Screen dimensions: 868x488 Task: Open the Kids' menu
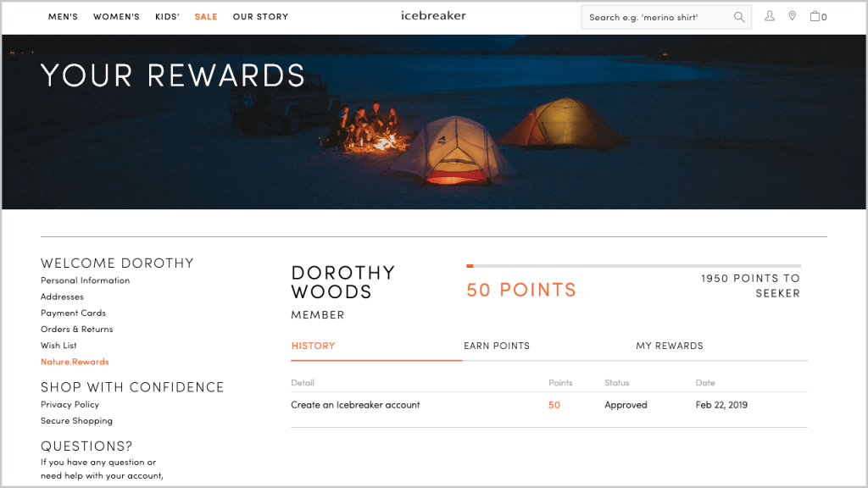point(167,17)
